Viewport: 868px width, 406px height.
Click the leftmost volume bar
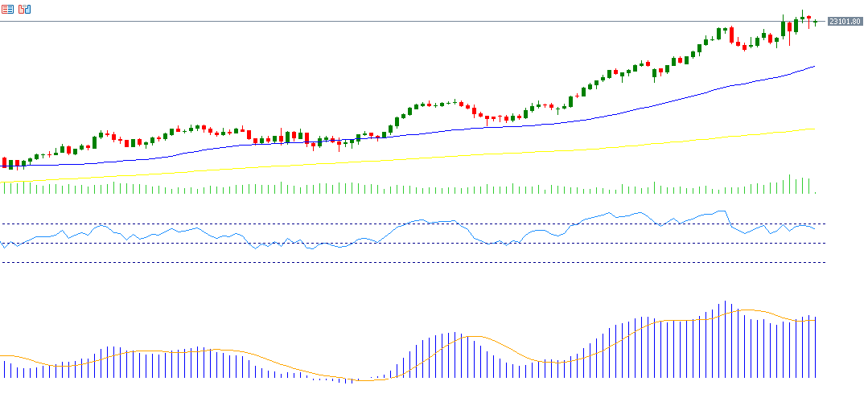(4, 188)
